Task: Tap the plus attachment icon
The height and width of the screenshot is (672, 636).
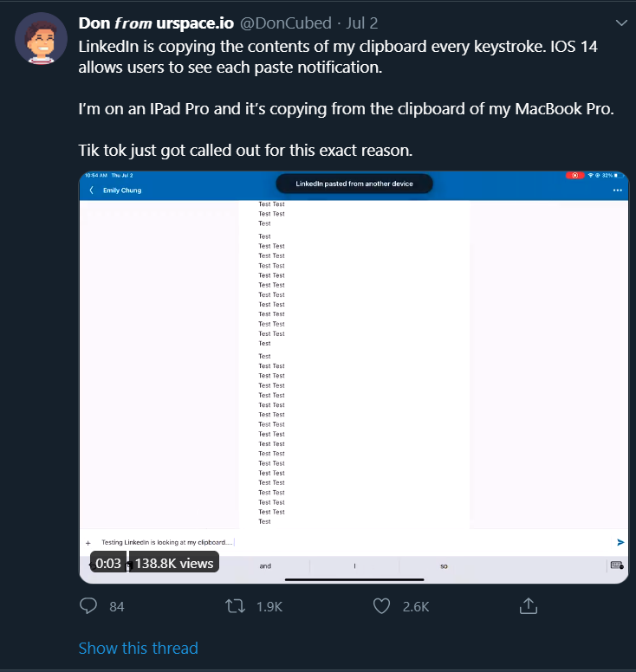Action: point(88,542)
